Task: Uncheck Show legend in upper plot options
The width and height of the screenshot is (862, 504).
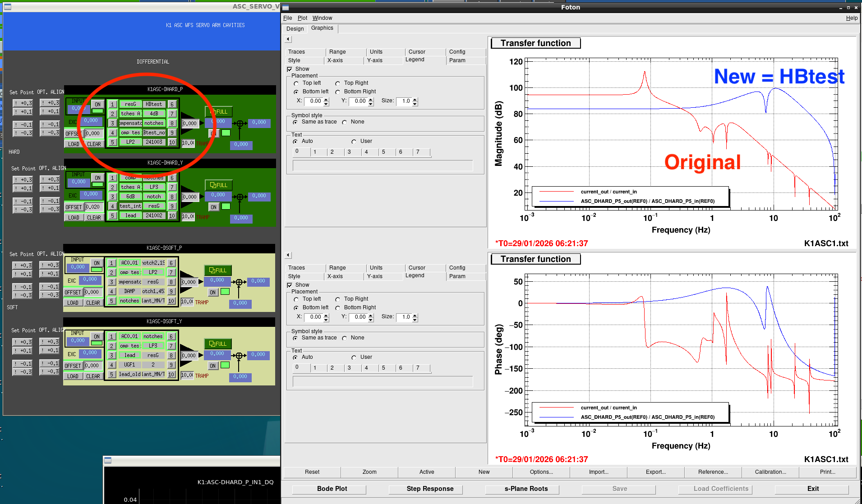Action: click(x=290, y=69)
